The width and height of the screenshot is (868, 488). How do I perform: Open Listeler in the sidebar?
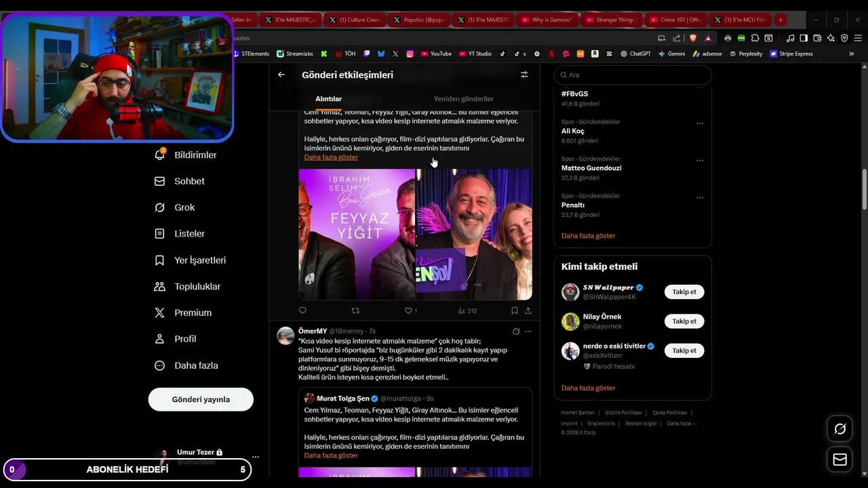pyautogui.click(x=180, y=234)
